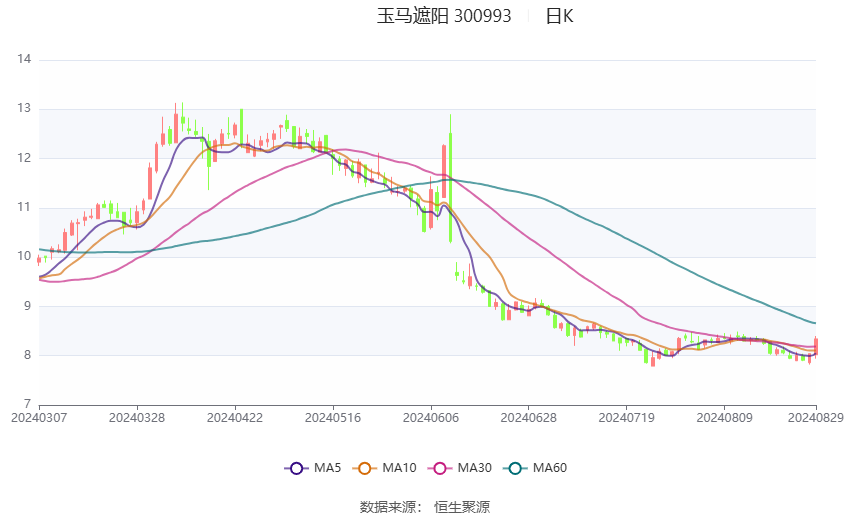Screen dimensions: 850x517
Task: Select the x-axis date 20240606
Action: [x=431, y=418]
